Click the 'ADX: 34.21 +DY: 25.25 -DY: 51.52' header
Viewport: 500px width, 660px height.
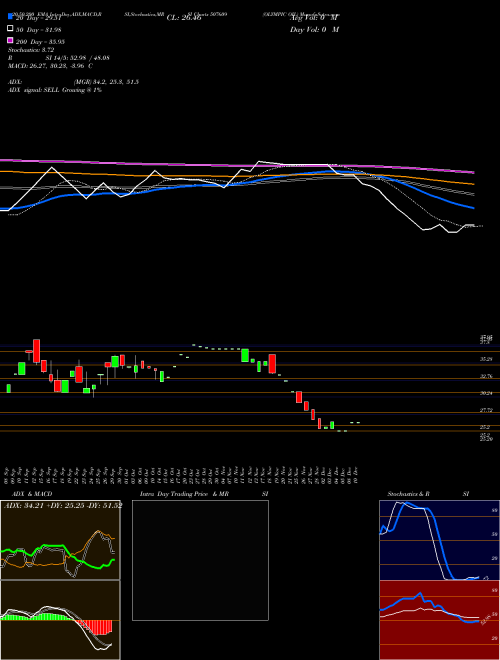[x=63, y=505]
